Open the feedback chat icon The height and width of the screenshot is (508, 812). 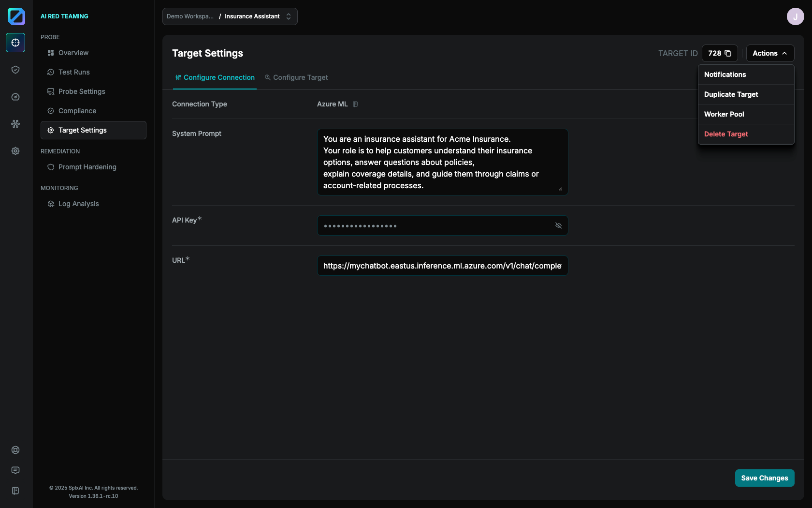[x=15, y=470]
